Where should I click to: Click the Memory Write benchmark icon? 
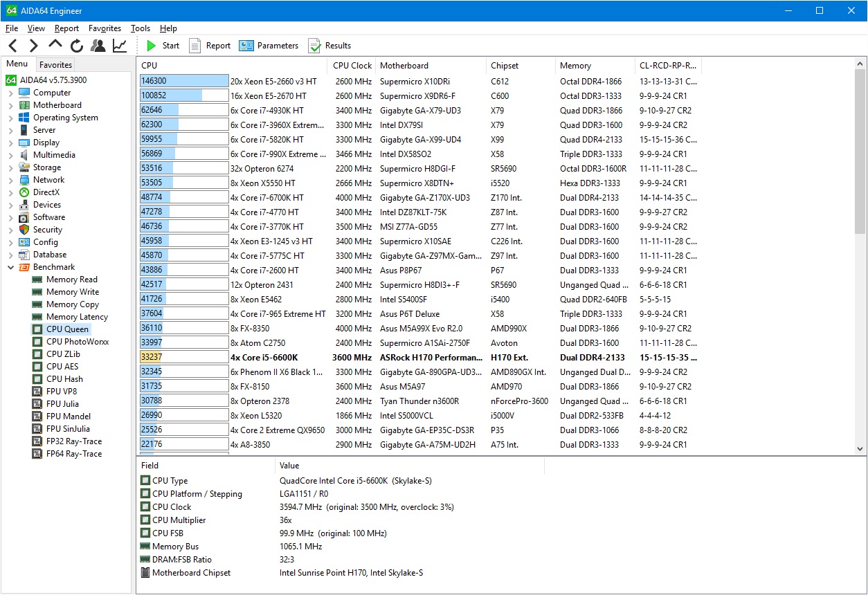(37, 292)
